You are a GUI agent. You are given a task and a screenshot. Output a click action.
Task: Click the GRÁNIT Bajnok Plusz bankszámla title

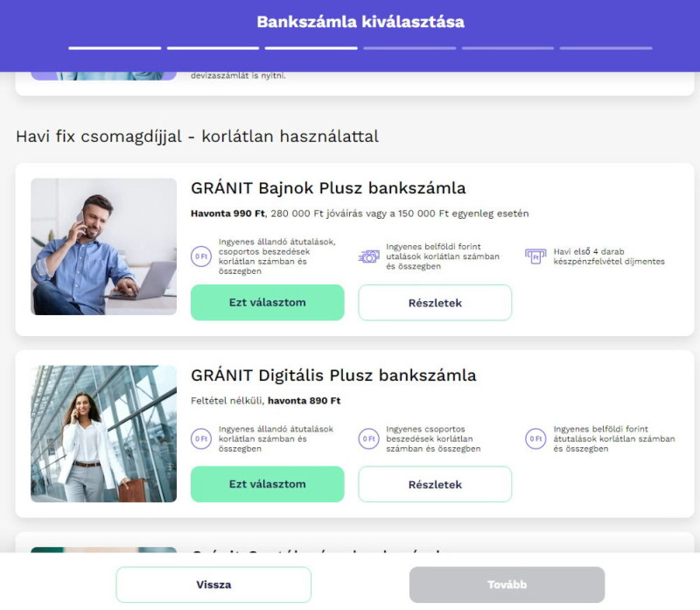[x=328, y=188]
